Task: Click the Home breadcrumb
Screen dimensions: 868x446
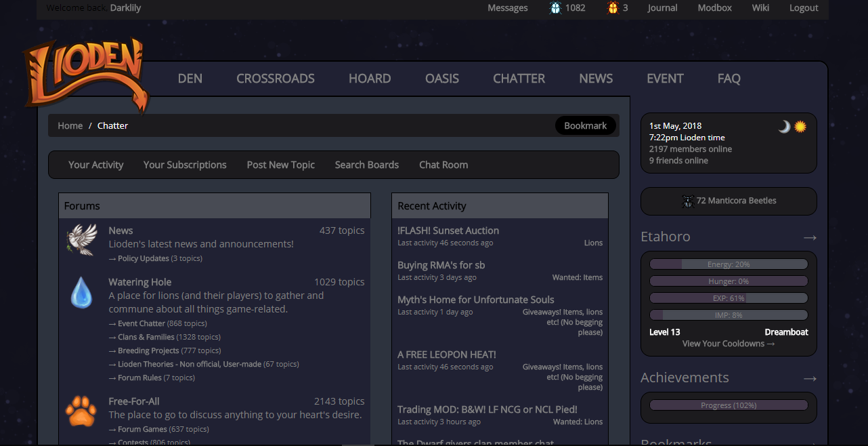Action: pos(70,125)
